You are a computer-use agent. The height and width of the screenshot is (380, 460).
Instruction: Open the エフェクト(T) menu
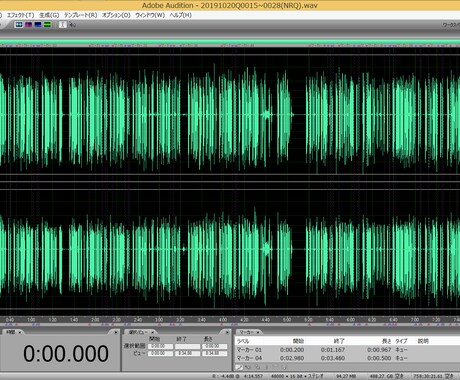[20, 15]
